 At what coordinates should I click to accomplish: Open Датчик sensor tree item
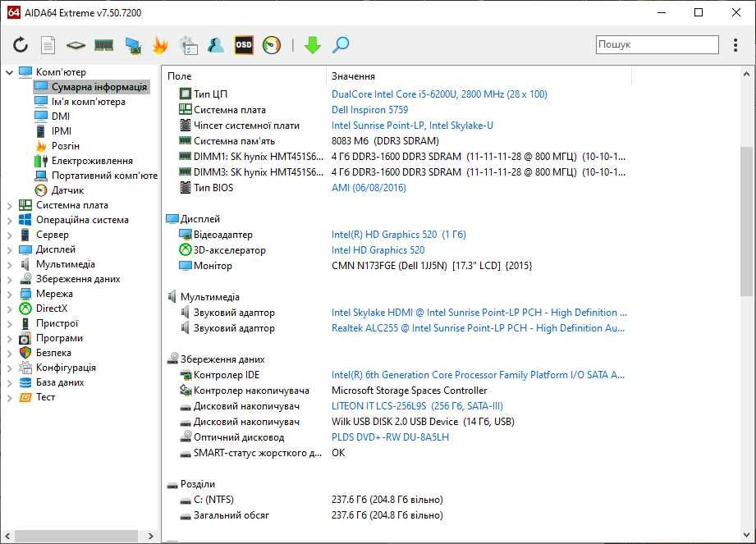coord(67,190)
